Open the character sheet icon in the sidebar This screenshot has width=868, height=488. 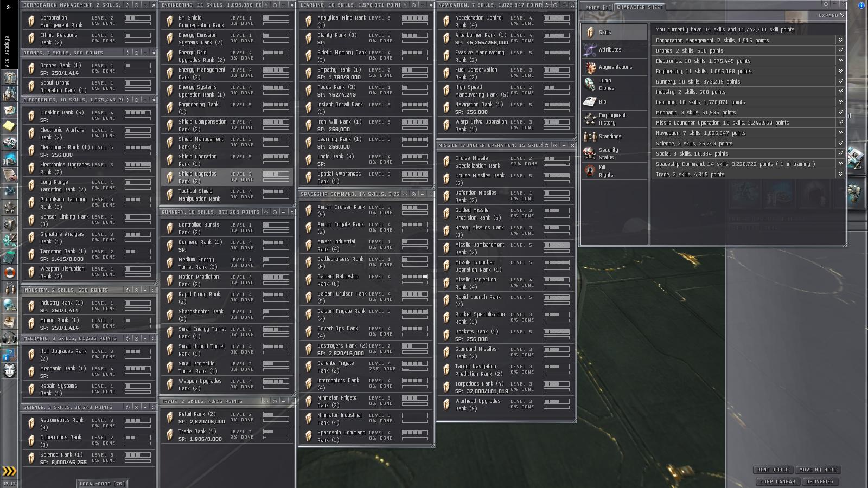(9, 78)
